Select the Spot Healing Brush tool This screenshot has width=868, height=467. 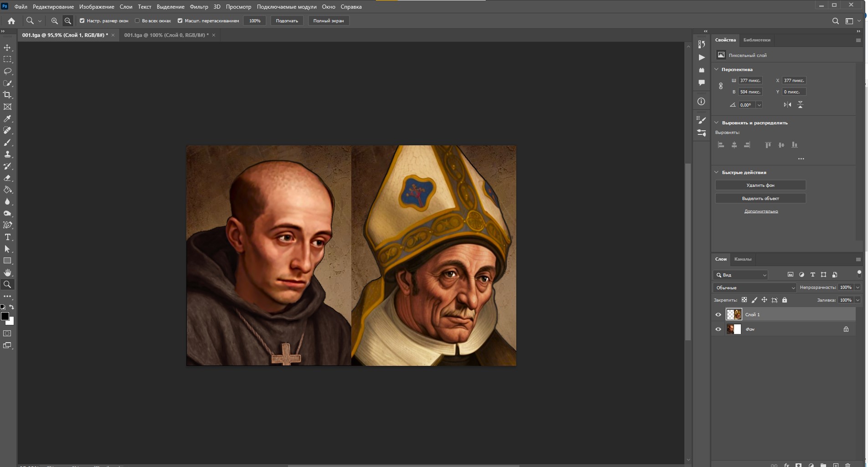tap(7, 131)
